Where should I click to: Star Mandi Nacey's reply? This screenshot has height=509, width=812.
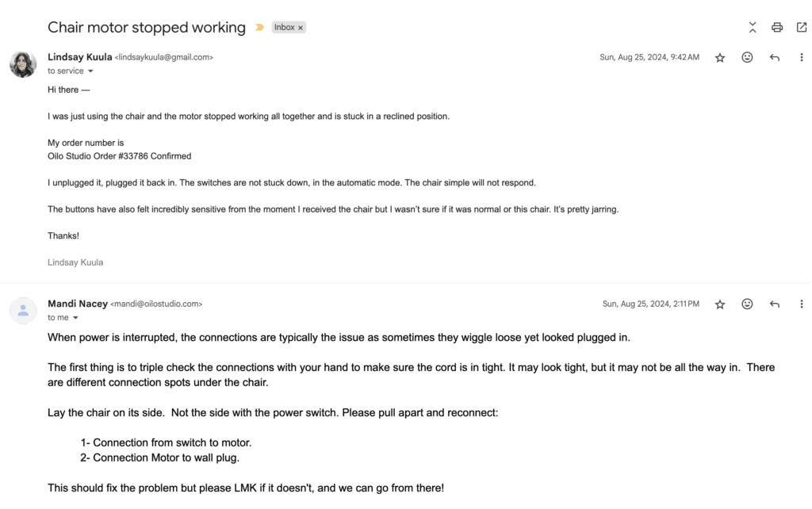[x=720, y=304]
